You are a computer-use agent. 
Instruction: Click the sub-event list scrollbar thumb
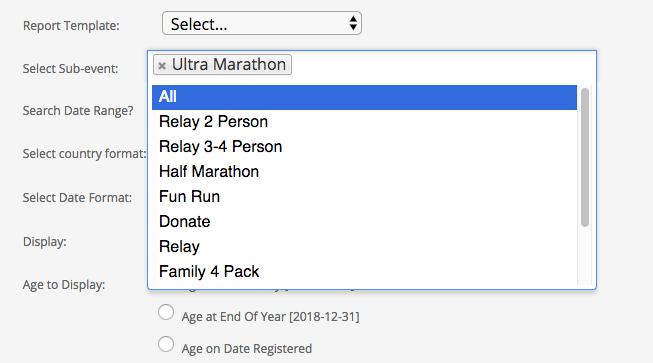point(585,157)
